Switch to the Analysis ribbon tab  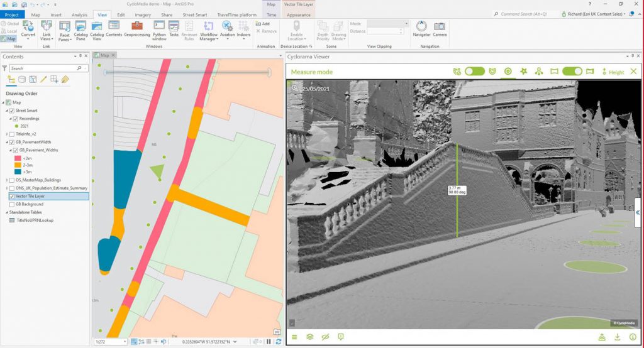click(x=79, y=14)
